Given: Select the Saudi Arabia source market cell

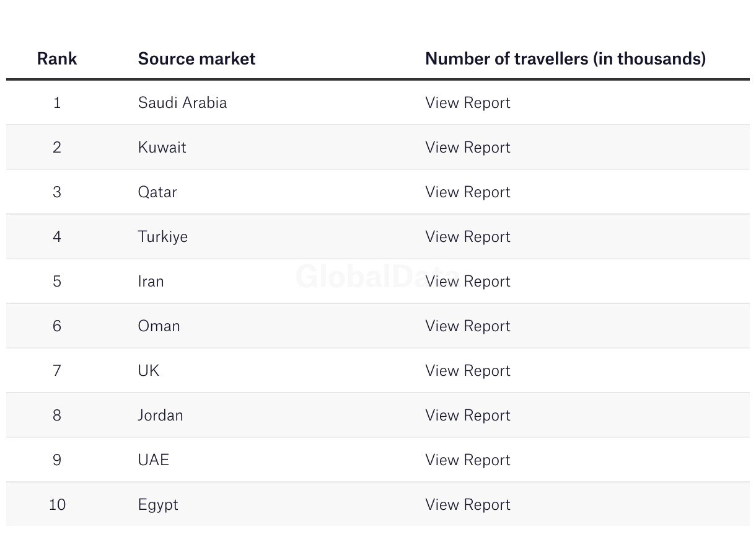Looking at the screenshot, I should (x=182, y=103).
